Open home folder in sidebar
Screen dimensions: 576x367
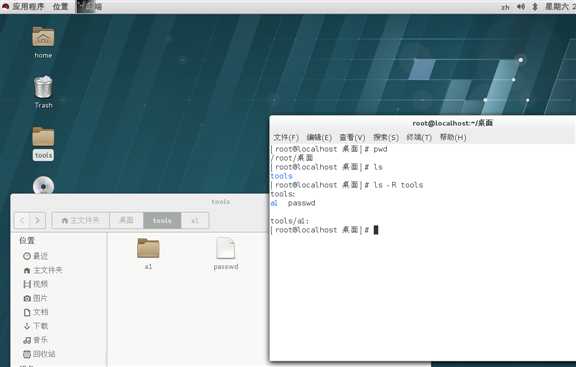43,270
